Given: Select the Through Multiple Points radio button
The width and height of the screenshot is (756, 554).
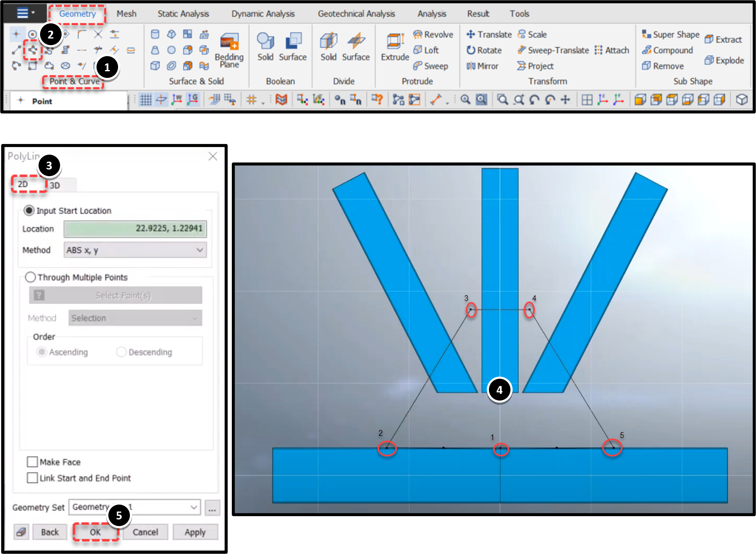Looking at the screenshot, I should 30,277.
